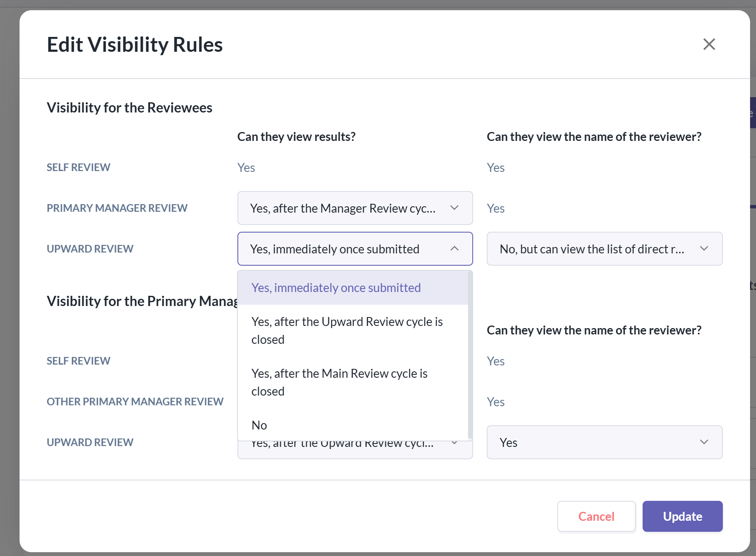Collapse the open Upward Review dropdown using its up chevron
This screenshot has height=556, width=756.
454,249
